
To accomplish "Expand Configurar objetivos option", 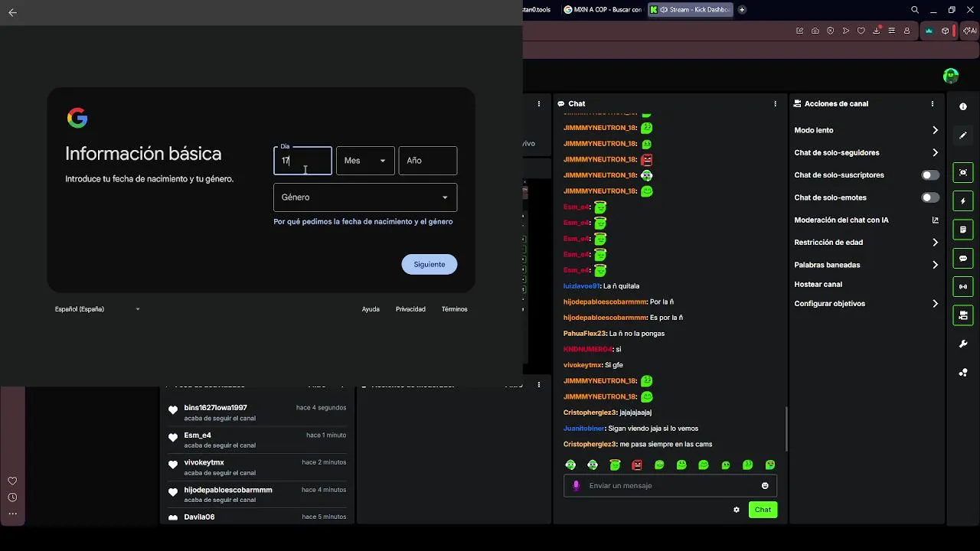I will click(x=866, y=304).
